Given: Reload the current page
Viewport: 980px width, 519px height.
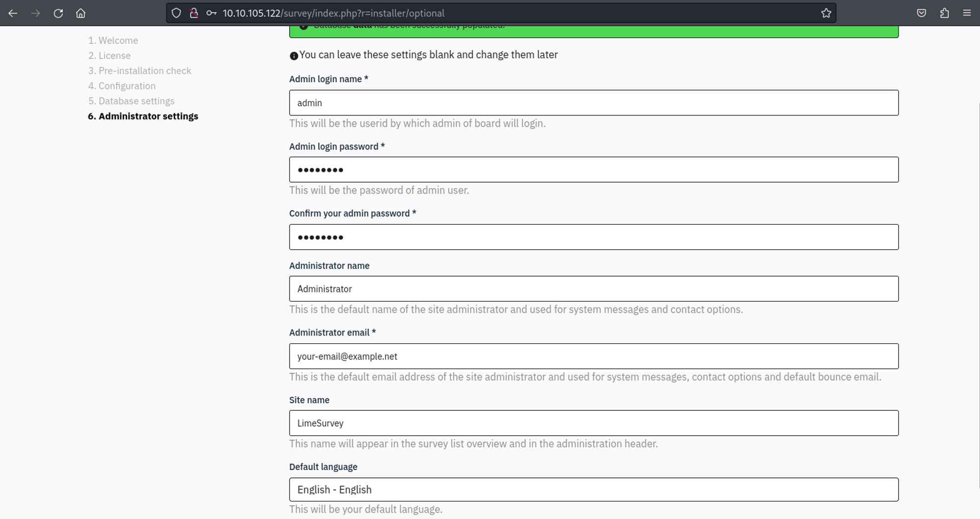Looking at the screenshot, I should [x=58, y=13].
